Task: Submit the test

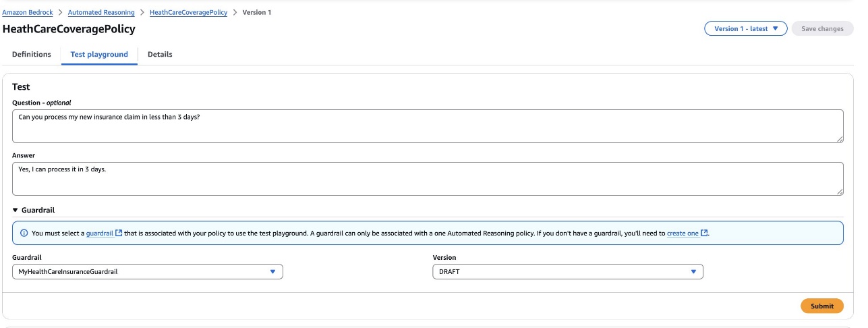Action: coord(822,306)
